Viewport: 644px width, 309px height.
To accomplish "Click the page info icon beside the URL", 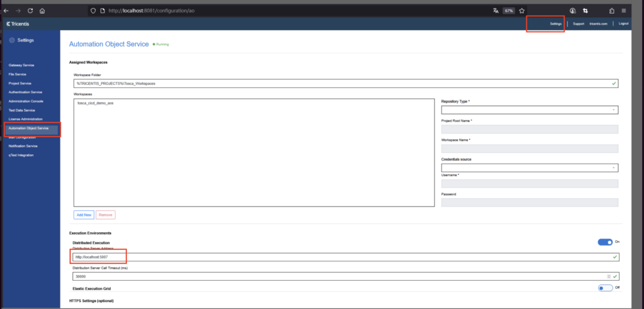I will click(x=103, y=11).
